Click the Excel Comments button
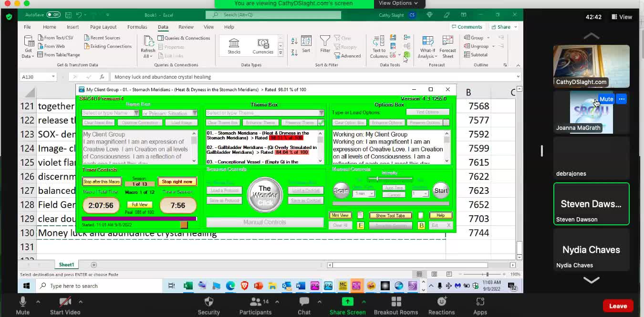Image resolution: width=644 pixels, height=317 pixels. [x=467, y=27]
